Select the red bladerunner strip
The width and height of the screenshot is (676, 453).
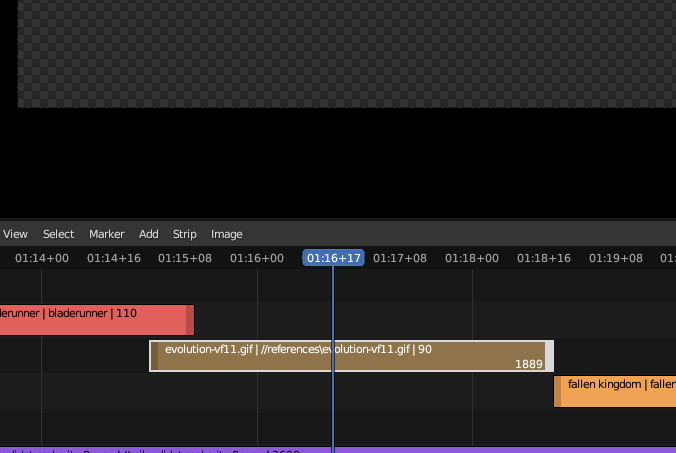coord(97,320)
